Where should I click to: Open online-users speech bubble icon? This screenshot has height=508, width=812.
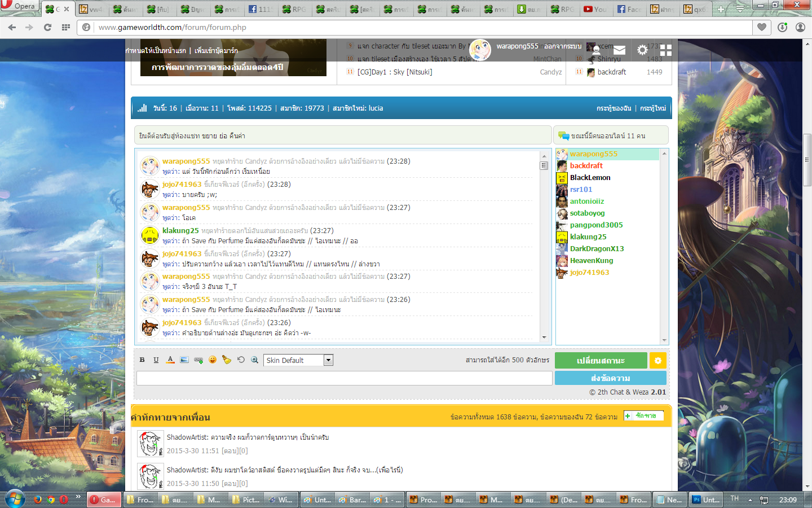click(x=563, y=135)
